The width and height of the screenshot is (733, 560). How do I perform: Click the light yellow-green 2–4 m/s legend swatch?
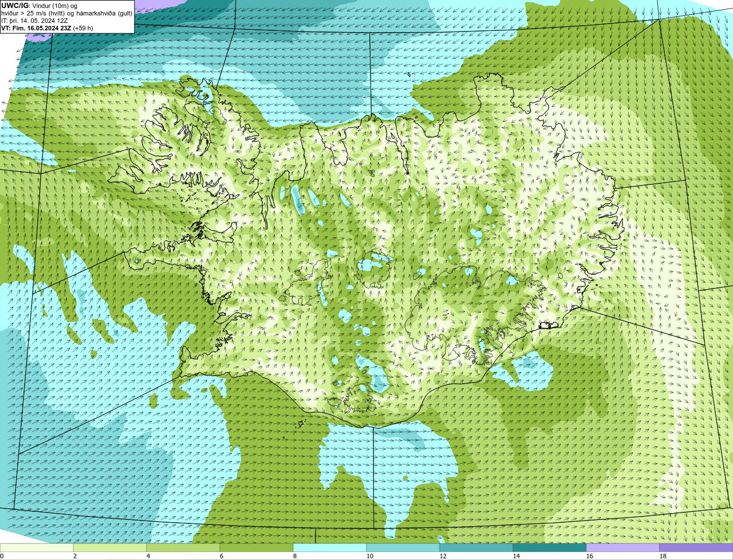pyautogui.click(x=110, y=548)
